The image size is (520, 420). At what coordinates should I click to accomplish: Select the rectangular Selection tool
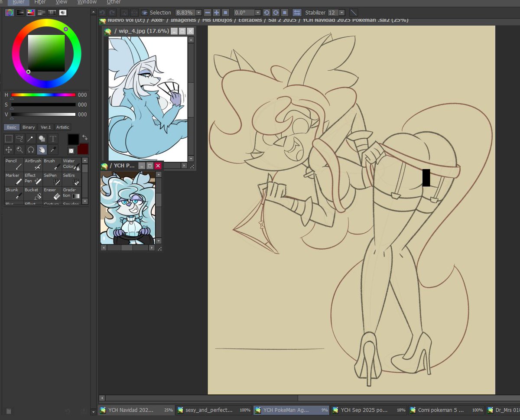tap(9, 139)
